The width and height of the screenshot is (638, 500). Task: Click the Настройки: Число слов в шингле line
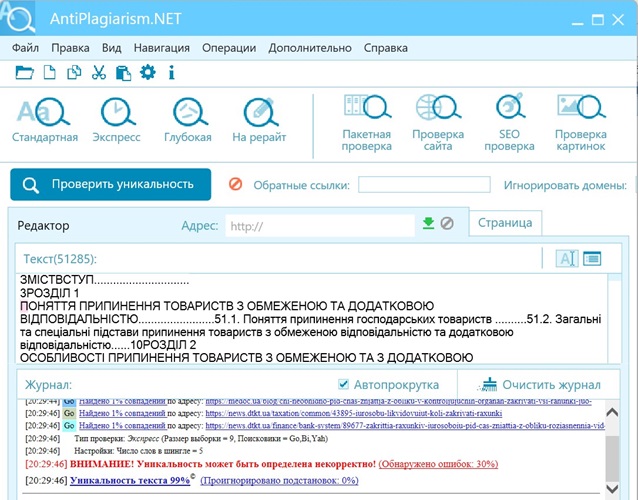click(138, 451)
